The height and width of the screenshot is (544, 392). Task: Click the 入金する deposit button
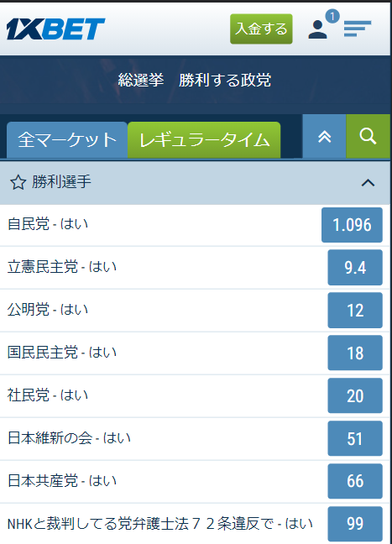(261, 29)
